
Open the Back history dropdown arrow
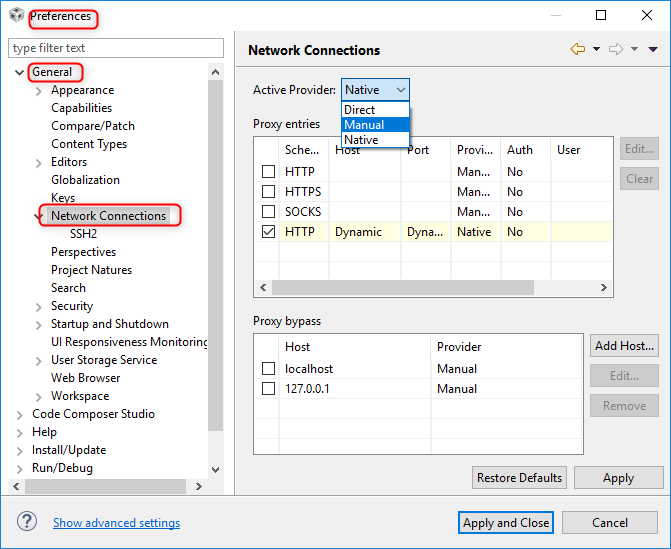point(596,49)
